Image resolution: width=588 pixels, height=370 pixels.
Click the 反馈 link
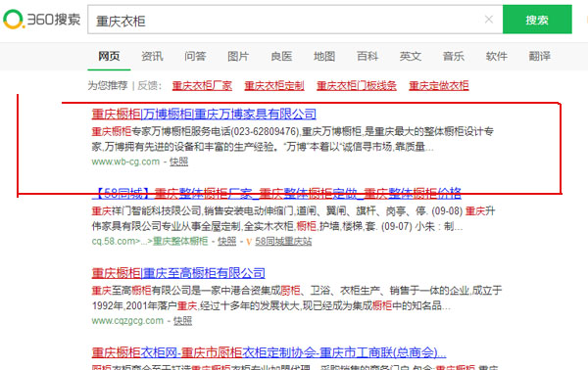pyautogui.click(x=147, y=86)
